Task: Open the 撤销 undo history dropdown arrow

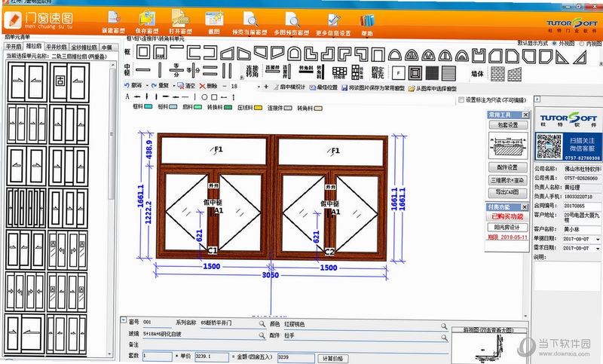Action: coord(147,86)
